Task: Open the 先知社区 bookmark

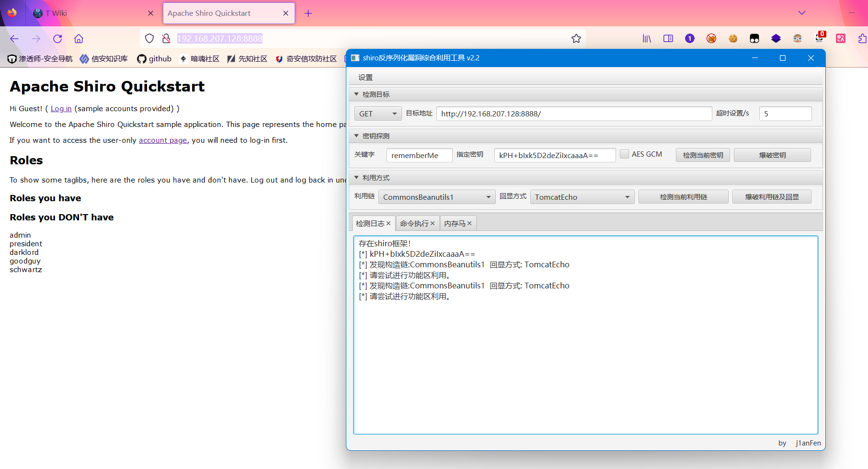Action: click(247, 59)
